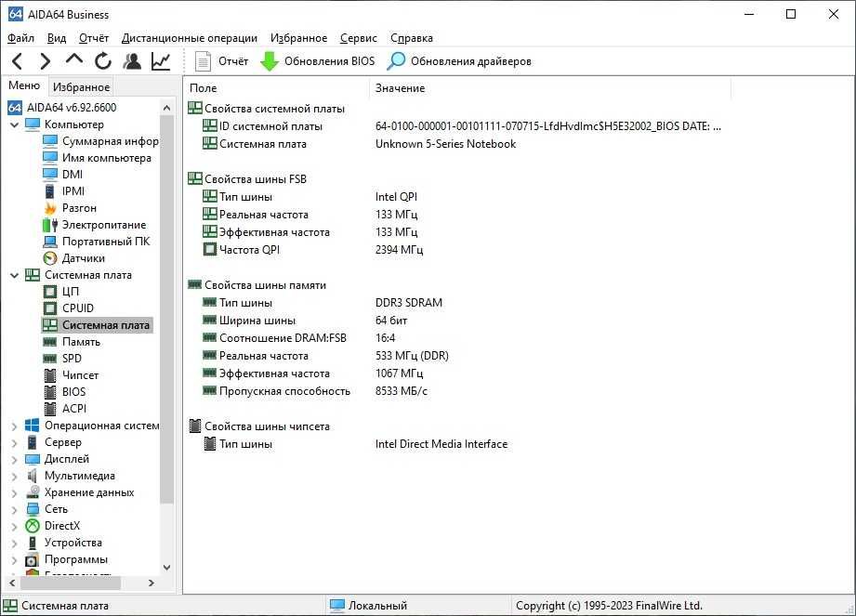Expand the Дисплей tree branch
This screenshot has width=856, height=616.
(x=15, y=459)
